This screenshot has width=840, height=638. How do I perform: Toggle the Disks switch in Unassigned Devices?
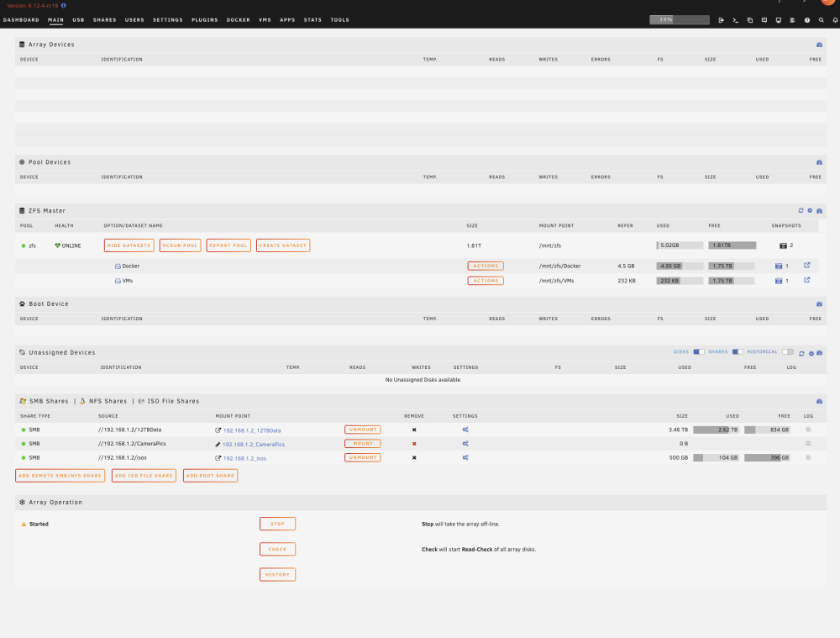pyautogui.click(x=699, y=352)
